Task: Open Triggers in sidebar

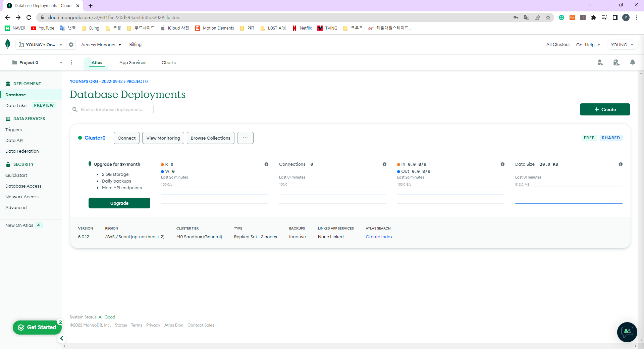Action: click(x=13, y=130)
